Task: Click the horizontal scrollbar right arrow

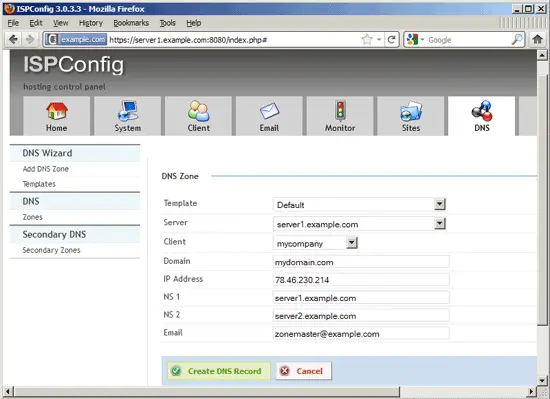Action: coord(532,391)
